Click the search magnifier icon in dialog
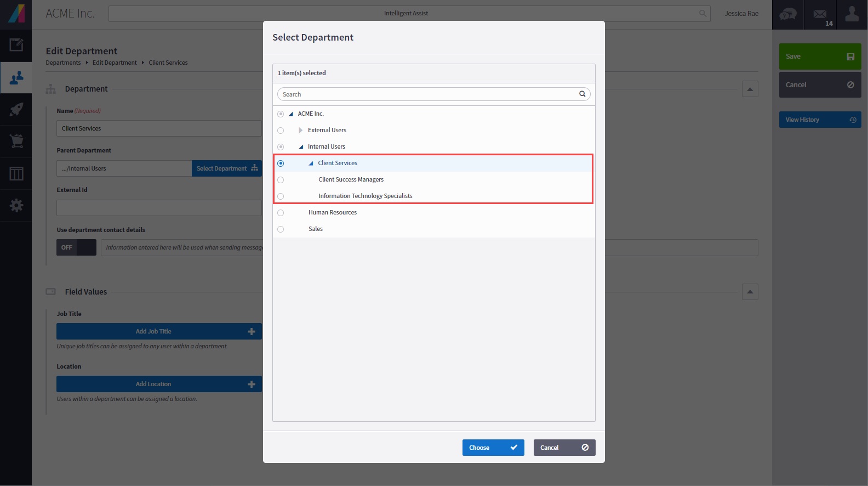This screenshot has width=868, height=486. (x=582, y=94)
